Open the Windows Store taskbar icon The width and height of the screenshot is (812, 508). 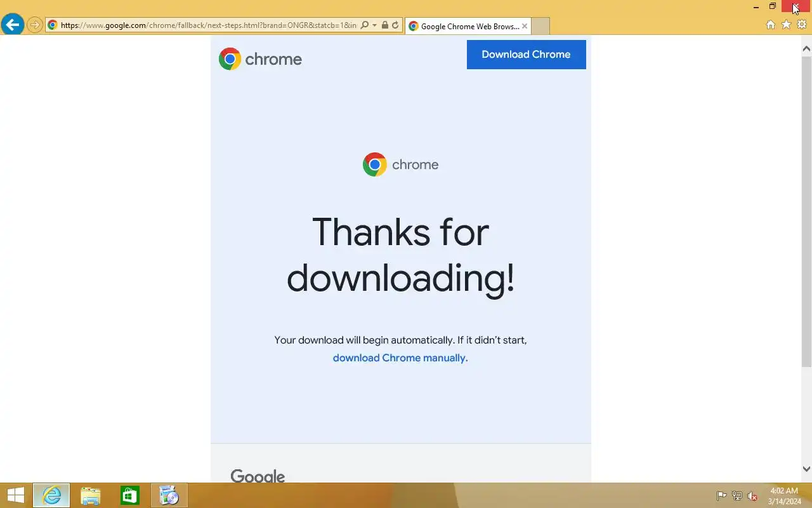[x=130, y=495]
